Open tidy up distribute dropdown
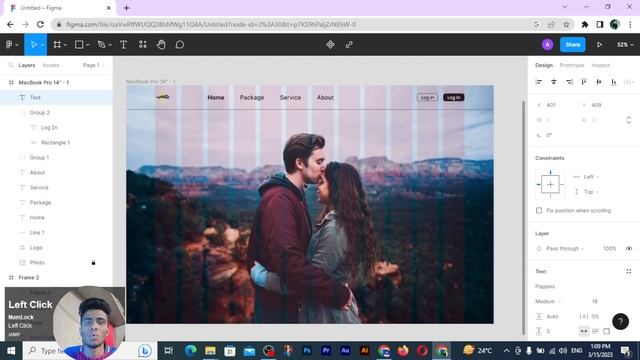 [629, 82]
